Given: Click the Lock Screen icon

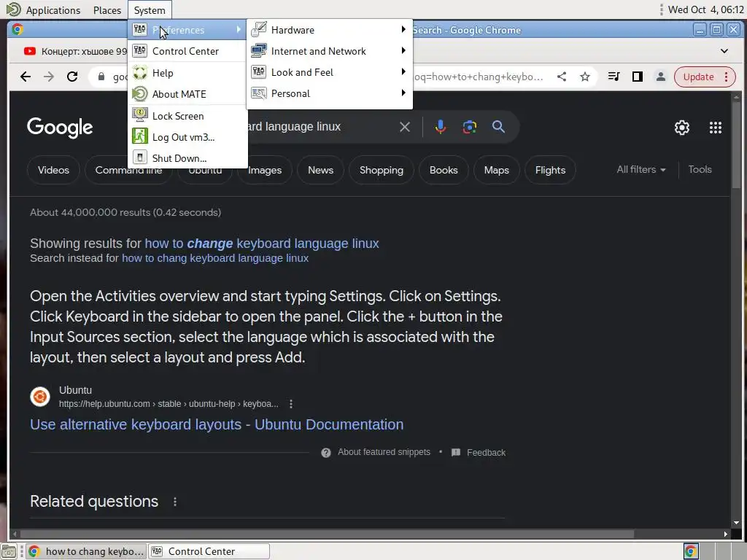Looking at the screenshot, I should pos(139,115).
